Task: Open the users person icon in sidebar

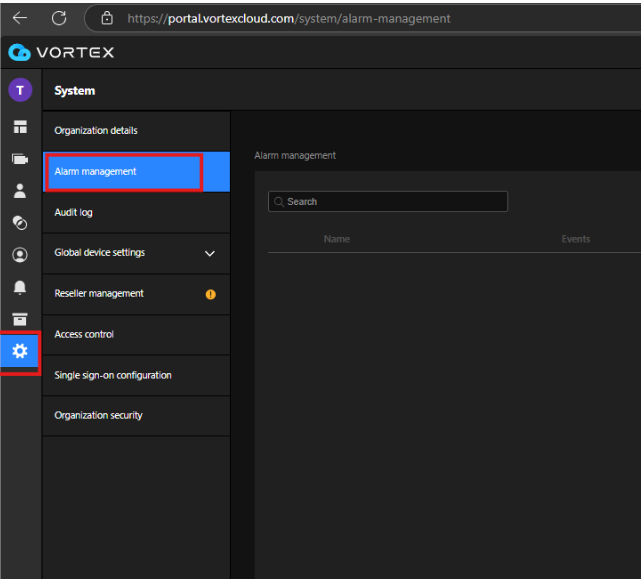Action: 20,191
